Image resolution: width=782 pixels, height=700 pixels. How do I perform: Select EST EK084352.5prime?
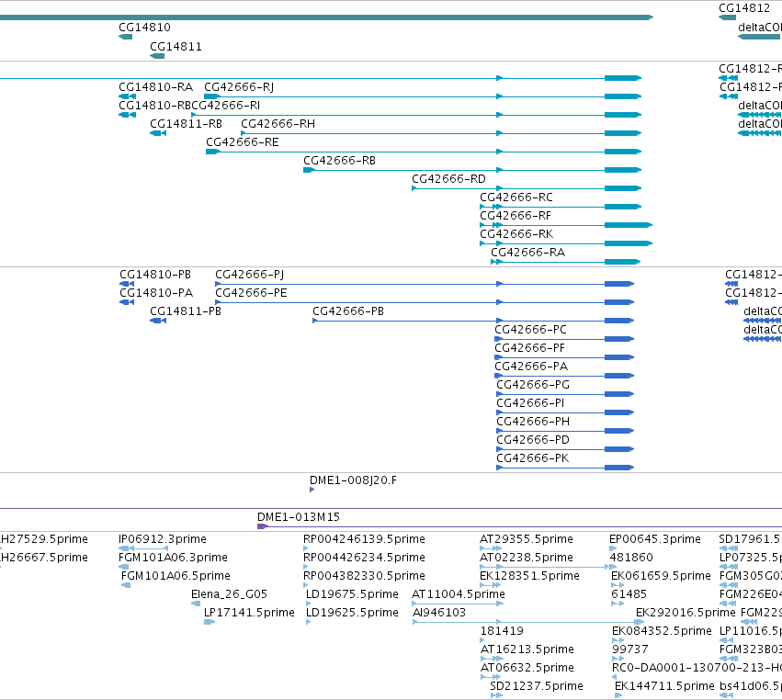pyautogui.click(x=662, y=632)
